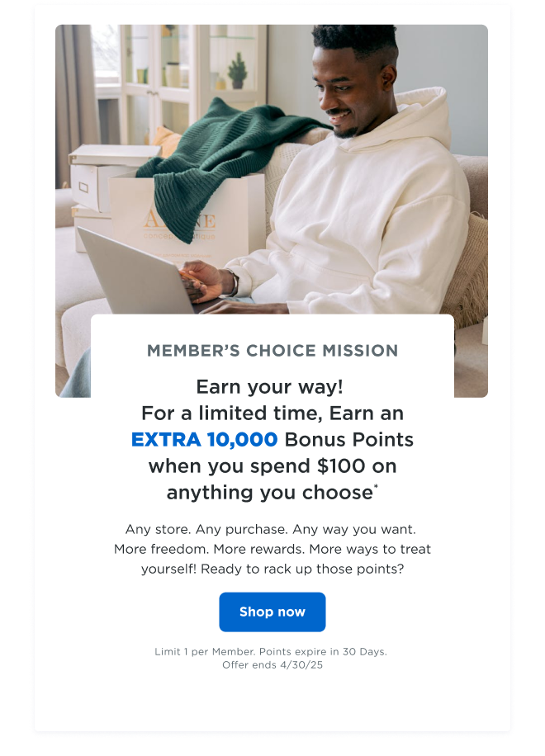Click the blue Shop now button
The height and width of the screenshot is (756, 545).
(x=272, y=612)
